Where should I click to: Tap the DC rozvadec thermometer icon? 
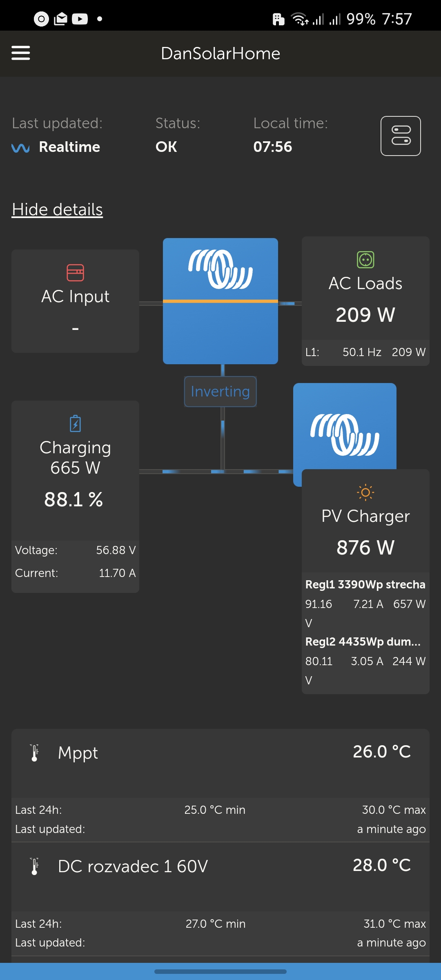pos(35,866)
